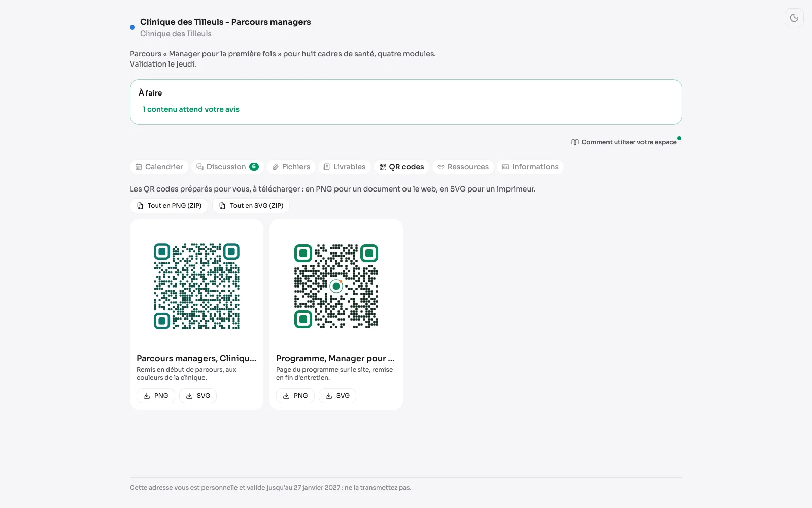Click the archive icon in "Tout en SVG (ZIP)"
Viewport: 812px width, 508px height.
pos(222,206)
